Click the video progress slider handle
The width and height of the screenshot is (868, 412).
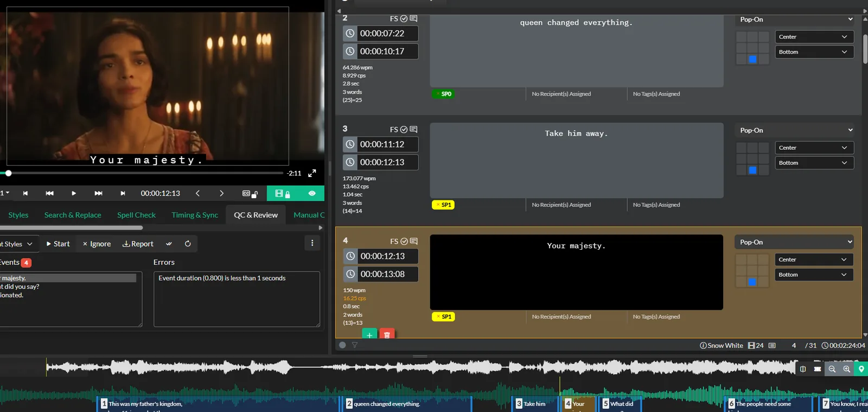8,173
